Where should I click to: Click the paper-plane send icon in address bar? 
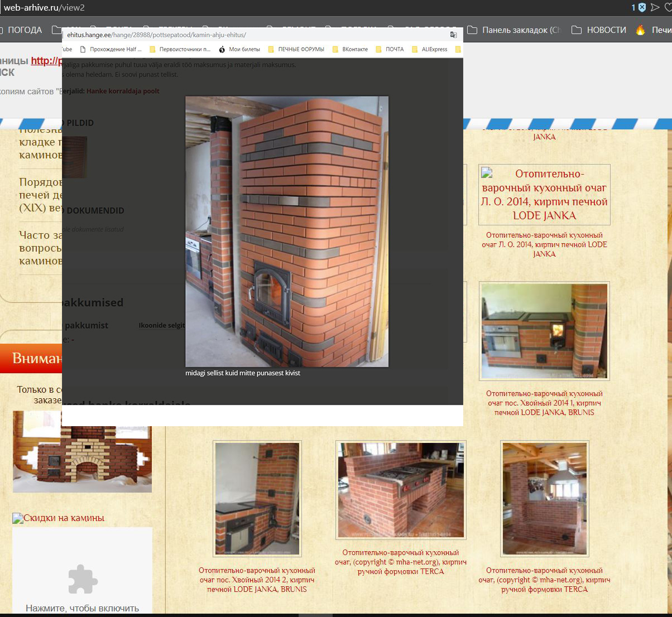click(655, 8)
